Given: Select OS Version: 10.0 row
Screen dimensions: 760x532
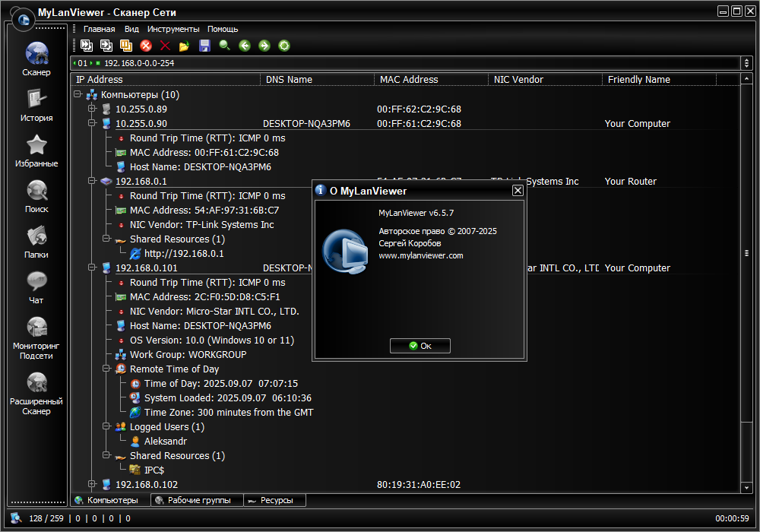Looking at the screenshot, I should pos(212,340).
